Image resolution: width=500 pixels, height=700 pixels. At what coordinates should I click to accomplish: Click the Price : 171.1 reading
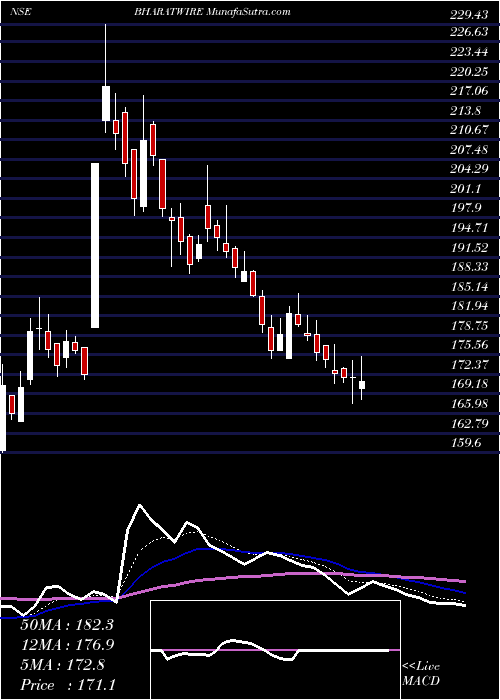(x=67, y=685)
